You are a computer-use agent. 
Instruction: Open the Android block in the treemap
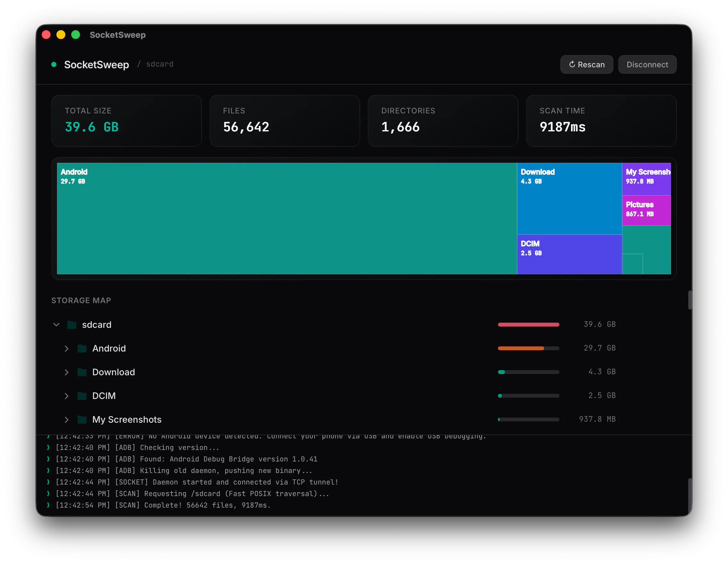287,218
